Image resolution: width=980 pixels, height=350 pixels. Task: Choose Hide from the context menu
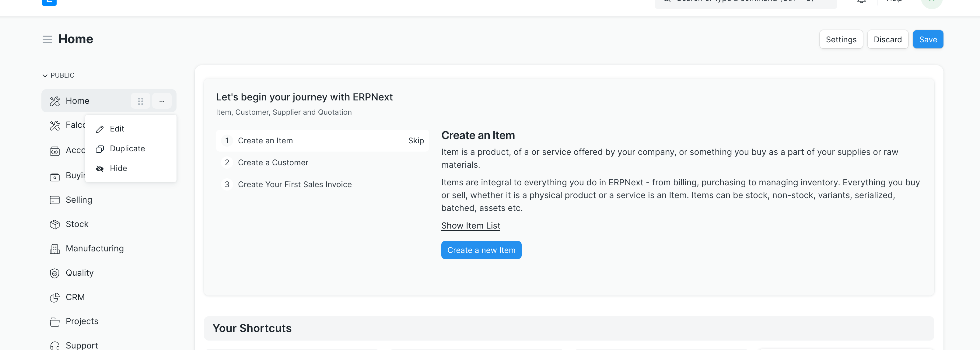[x=131, y=169]
